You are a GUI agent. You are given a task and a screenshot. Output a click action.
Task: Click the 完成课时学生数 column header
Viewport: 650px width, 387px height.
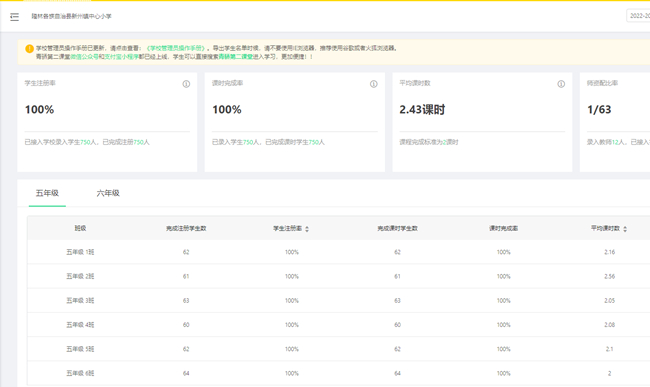pos(398,228)
